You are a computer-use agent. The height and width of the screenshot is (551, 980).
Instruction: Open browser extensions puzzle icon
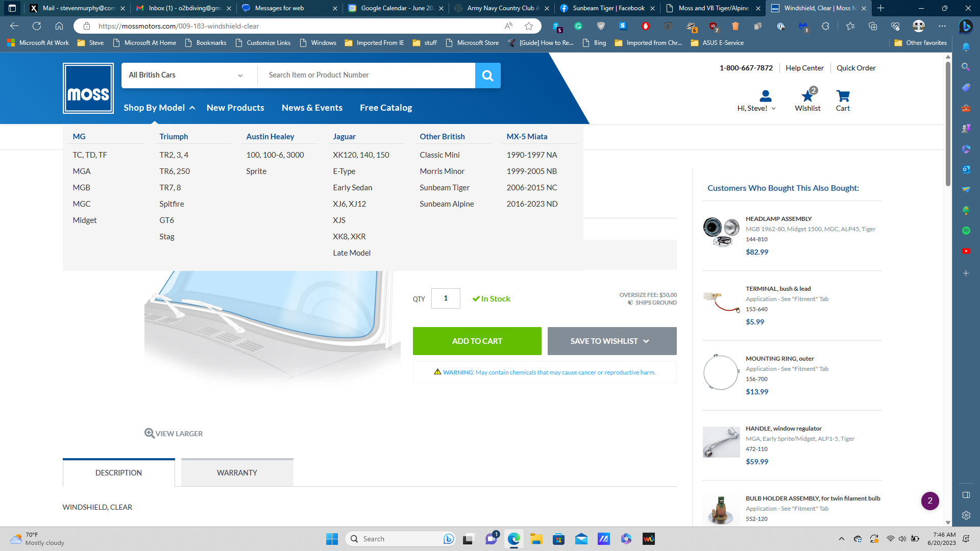825,26
